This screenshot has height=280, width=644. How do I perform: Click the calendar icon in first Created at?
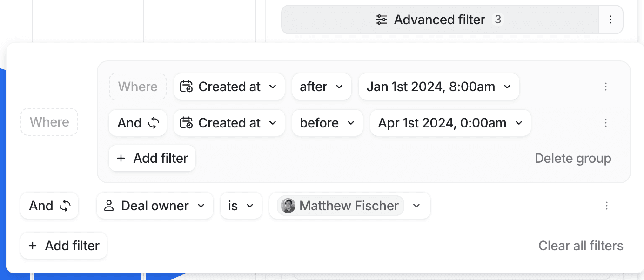(187, 87)
